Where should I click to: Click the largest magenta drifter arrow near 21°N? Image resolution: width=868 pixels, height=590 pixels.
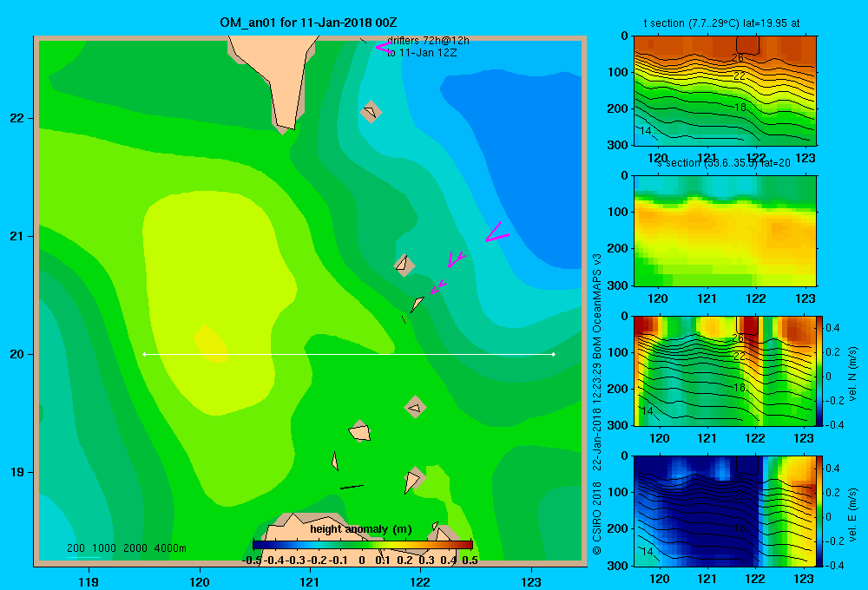tap(496, 233)
